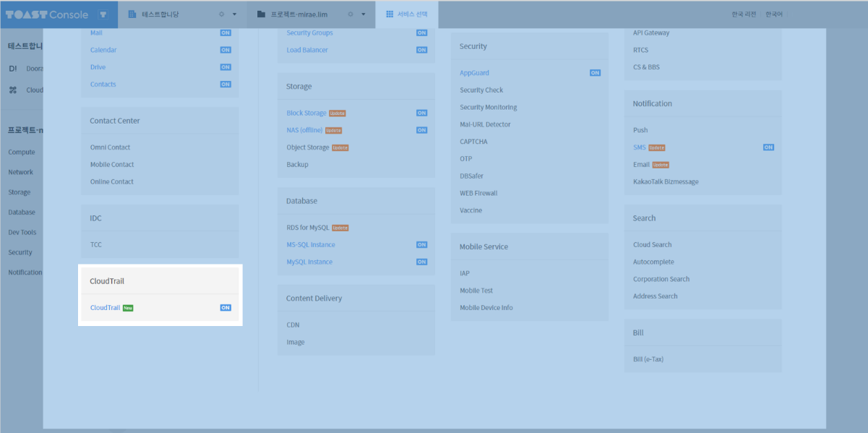Open Bill (e-Tax) service
The image size is (868, 433).
click(x=648, y=359)
